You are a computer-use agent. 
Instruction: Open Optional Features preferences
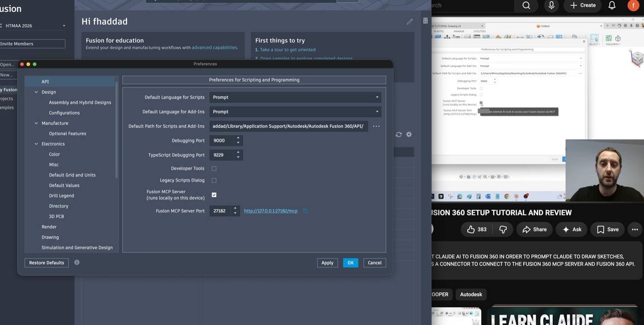[68, 134]
